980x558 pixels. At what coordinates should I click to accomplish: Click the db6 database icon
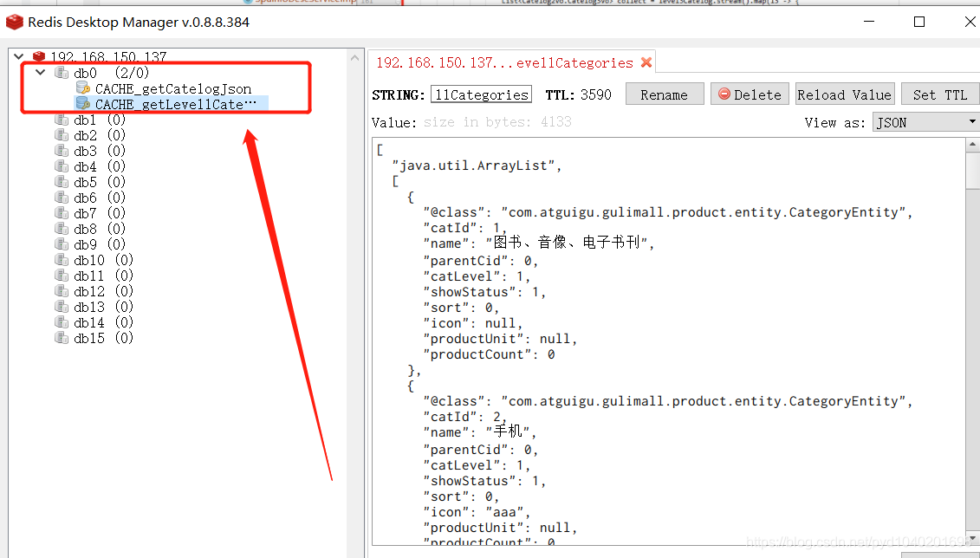click(62, 198)
